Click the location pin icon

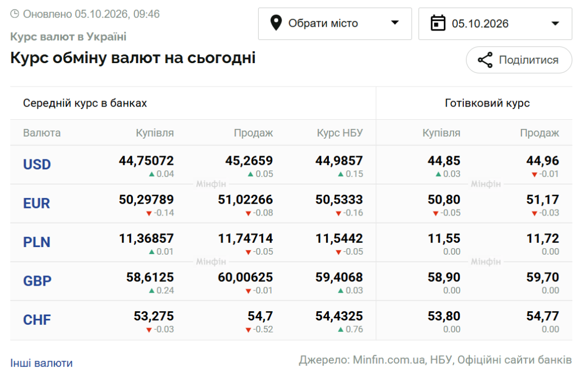point(276,23)
